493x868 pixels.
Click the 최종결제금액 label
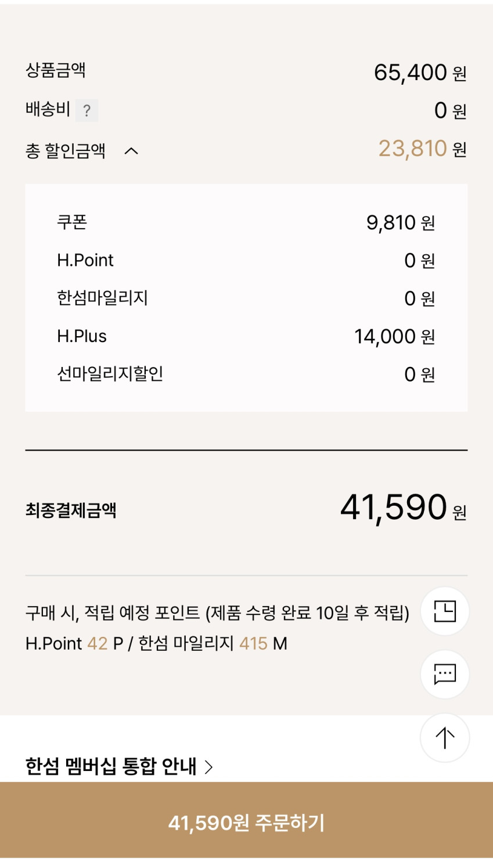point(71,510)
